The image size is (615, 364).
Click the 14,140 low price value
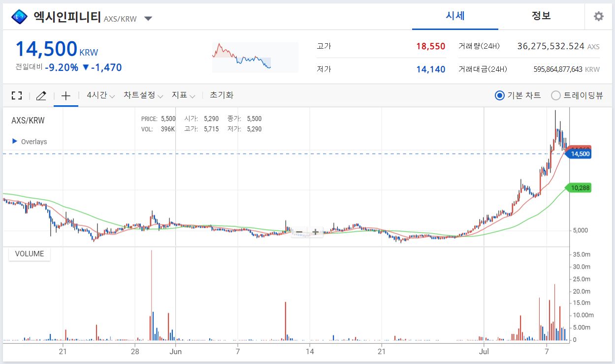[x=430, y=69]
